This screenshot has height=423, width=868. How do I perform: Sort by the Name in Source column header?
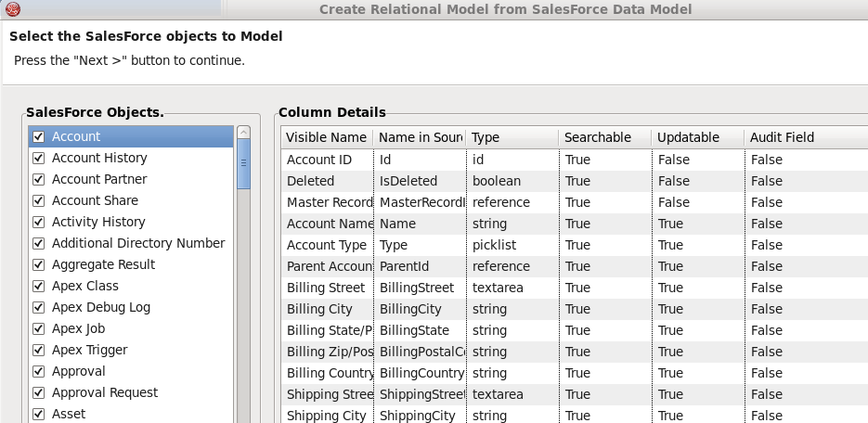[421, 137]
